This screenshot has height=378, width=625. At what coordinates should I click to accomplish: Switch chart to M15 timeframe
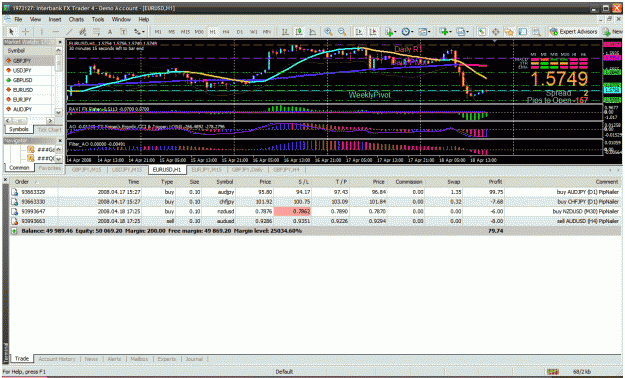(x=185, y=32)
